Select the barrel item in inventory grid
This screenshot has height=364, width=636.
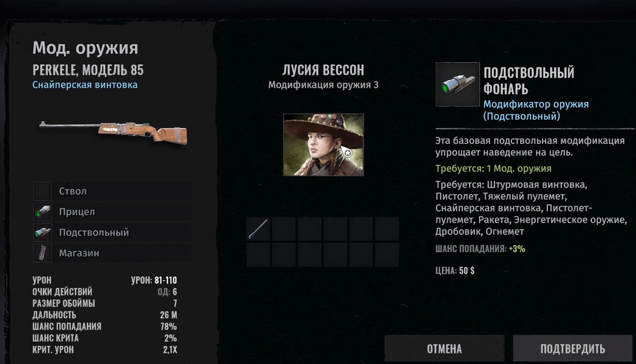point(258,229)
